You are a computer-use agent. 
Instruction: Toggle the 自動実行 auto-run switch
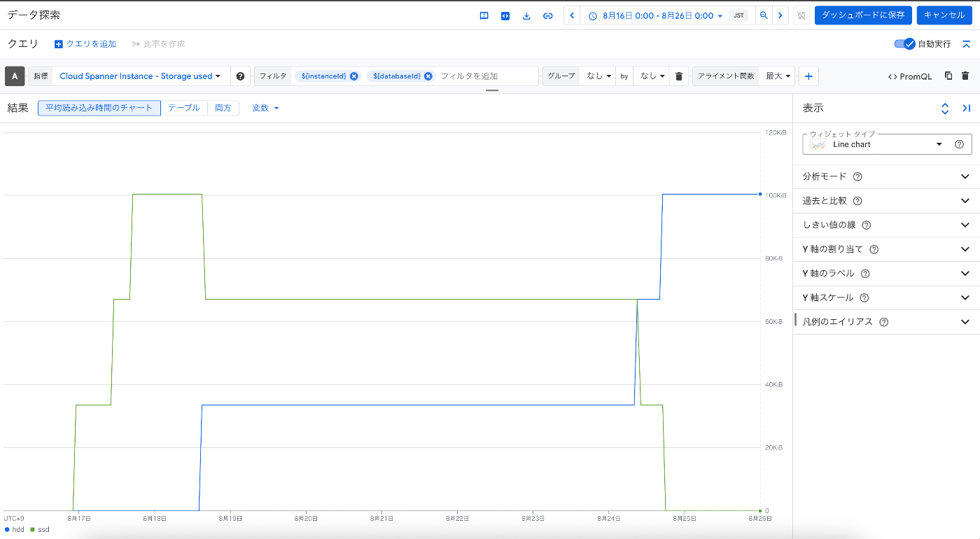904,43
